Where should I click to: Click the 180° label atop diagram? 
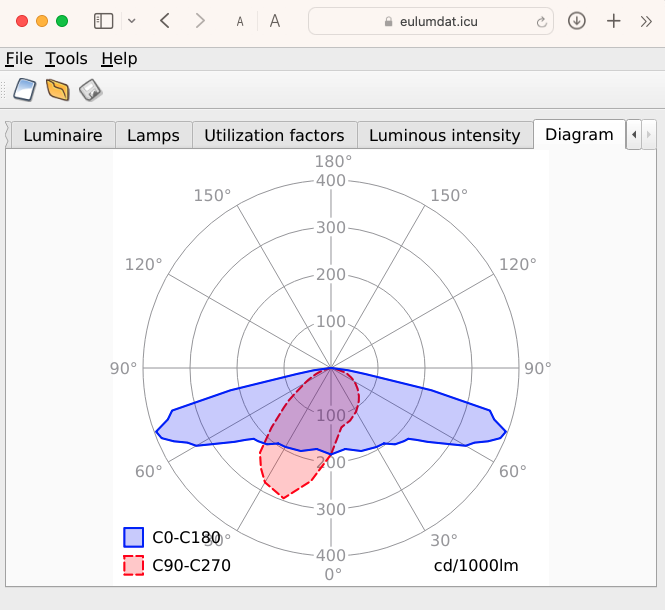[333, 162]
